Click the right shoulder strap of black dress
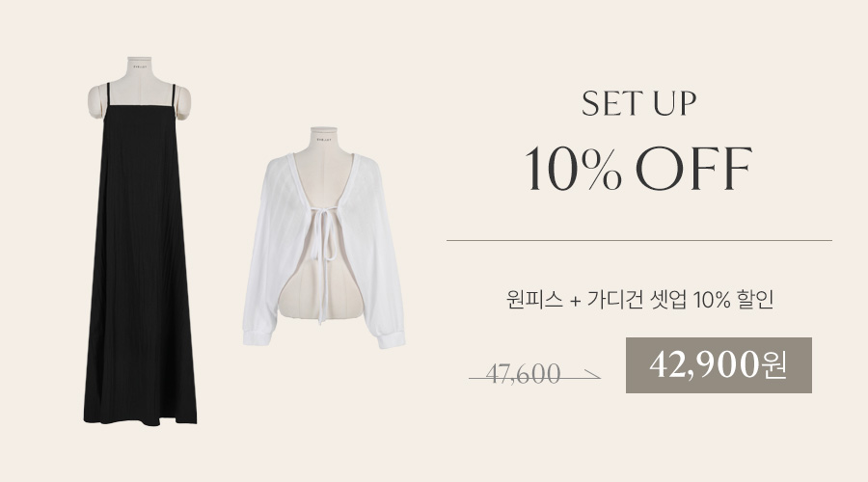The height and width of the screenshot is (482, 868). click(173, 95)
